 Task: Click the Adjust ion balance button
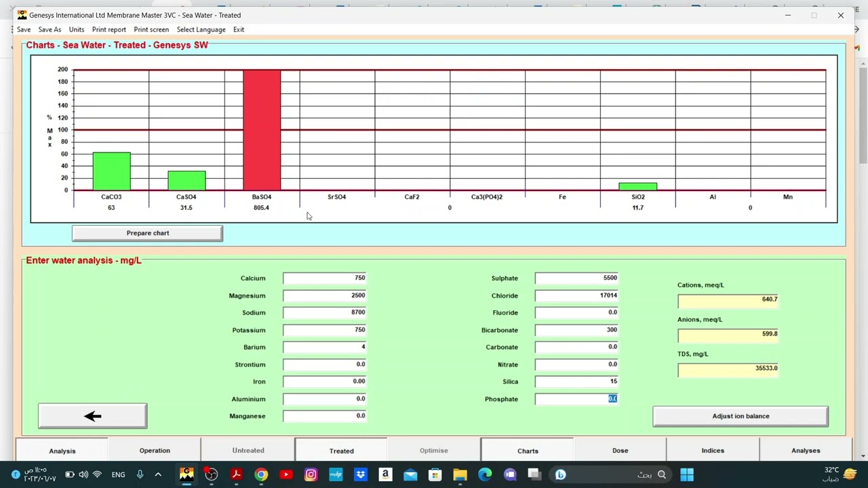coord(741,416)
